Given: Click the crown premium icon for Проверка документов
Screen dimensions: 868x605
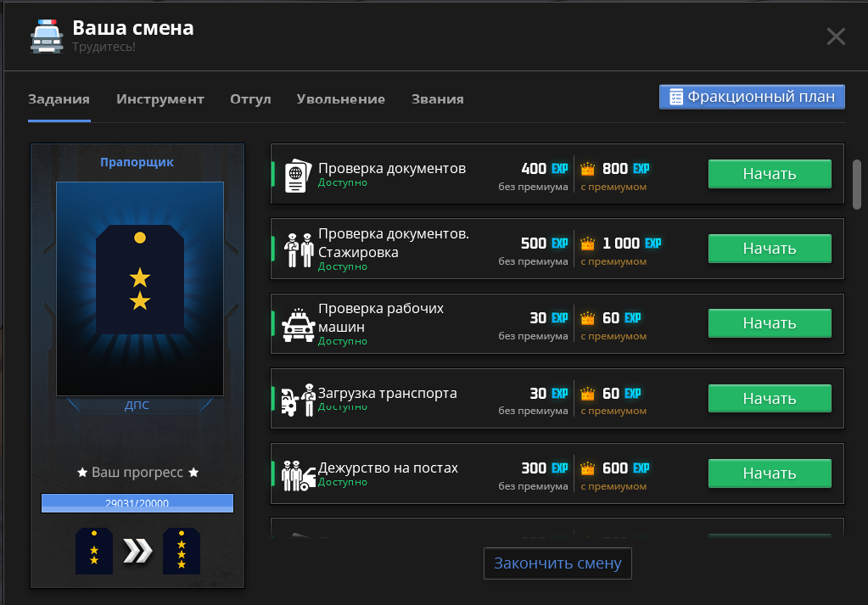Looking at the screenshot, I should coord(587,170).
